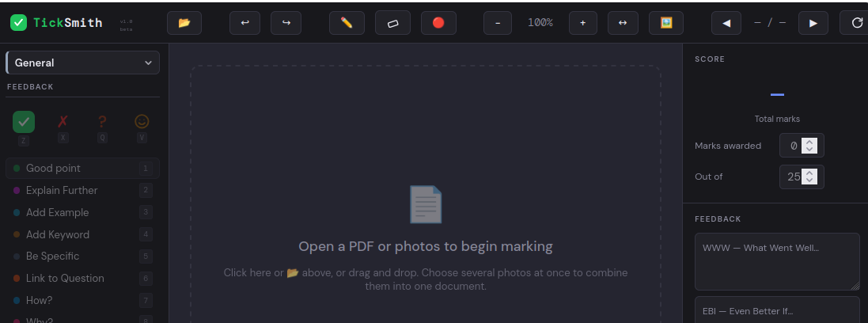Select the Add Example comment
The width and height of the screenshot is (868, 323).
(82, 213)
